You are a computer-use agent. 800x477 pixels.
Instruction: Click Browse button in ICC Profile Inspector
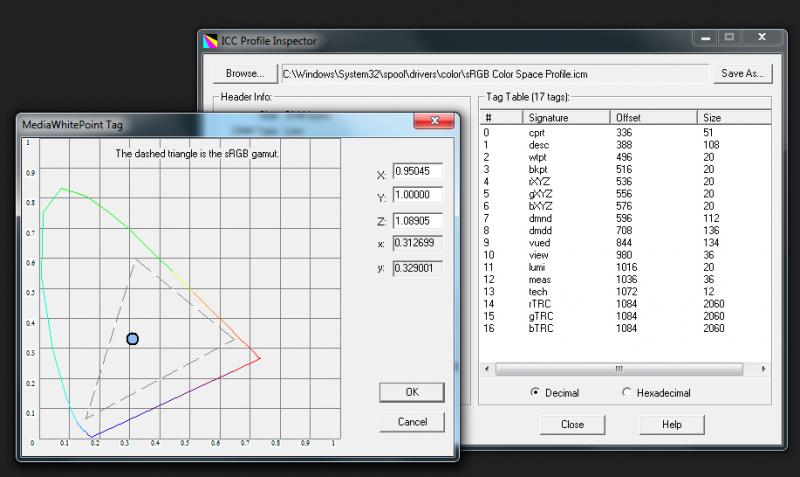[x=245, y=74]
